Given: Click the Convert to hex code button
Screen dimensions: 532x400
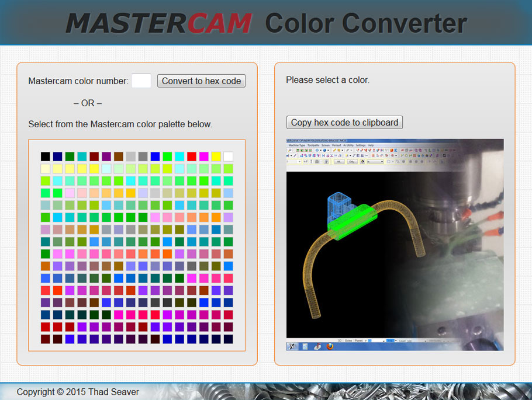Looking at the screenshot, I should click(201, 81).
